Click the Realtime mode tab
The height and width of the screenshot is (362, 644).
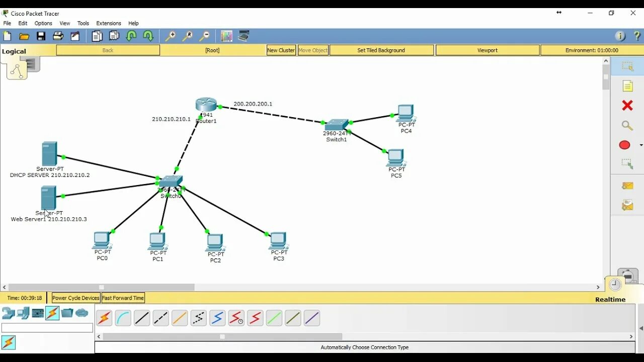pos(610,299)
